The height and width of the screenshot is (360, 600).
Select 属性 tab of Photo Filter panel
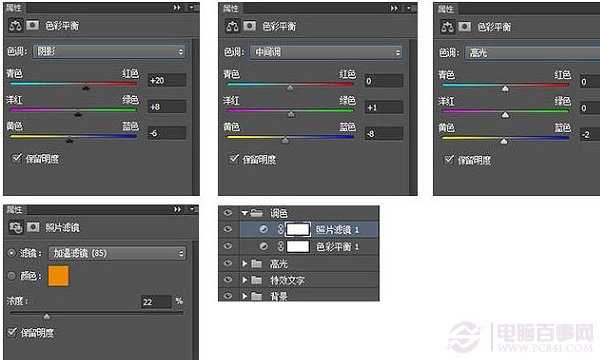[x=15, y=209]
